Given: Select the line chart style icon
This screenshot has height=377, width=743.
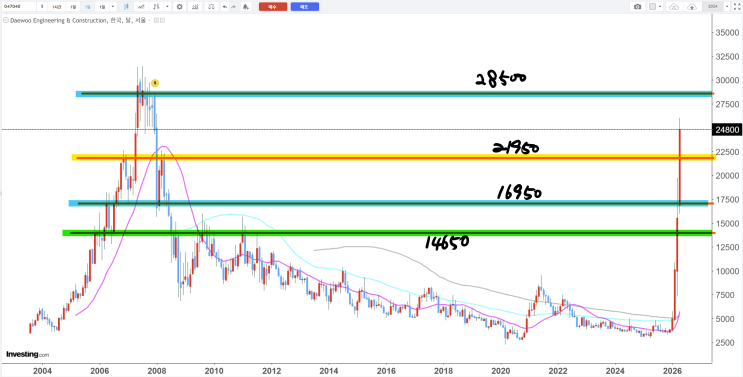Looking at the screenshot, I should coord(141,7).
